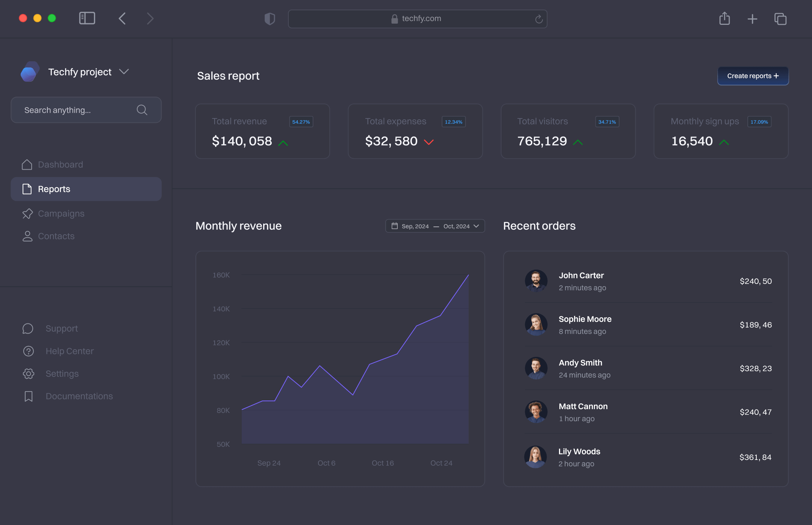This screenshot has height=525, width=812.
Task: Click John Carter's avatar in recent orders
Action: tap(536, 281)
